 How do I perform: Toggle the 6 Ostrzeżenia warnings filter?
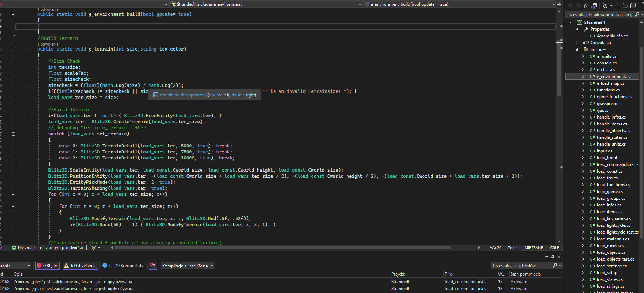pyautogui.click(x=80, y=266)
